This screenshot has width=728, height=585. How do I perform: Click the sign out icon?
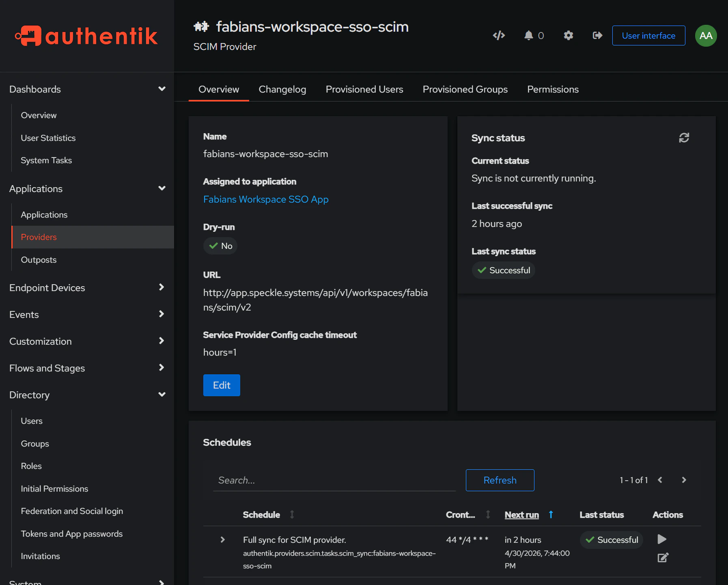pos(597,36)
